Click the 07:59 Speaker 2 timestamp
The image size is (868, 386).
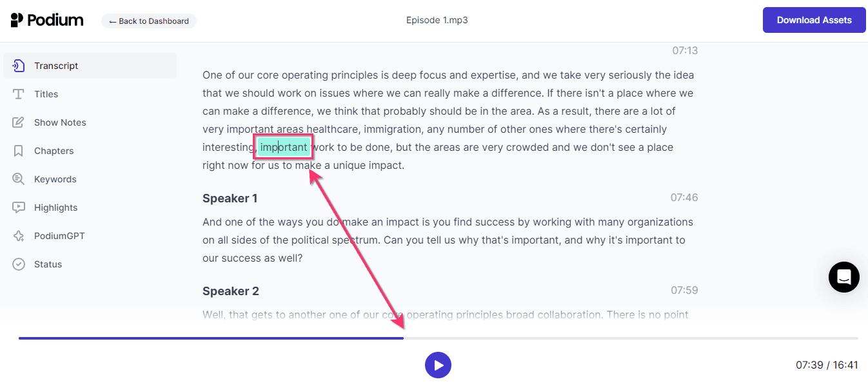(x=686, y=290)
